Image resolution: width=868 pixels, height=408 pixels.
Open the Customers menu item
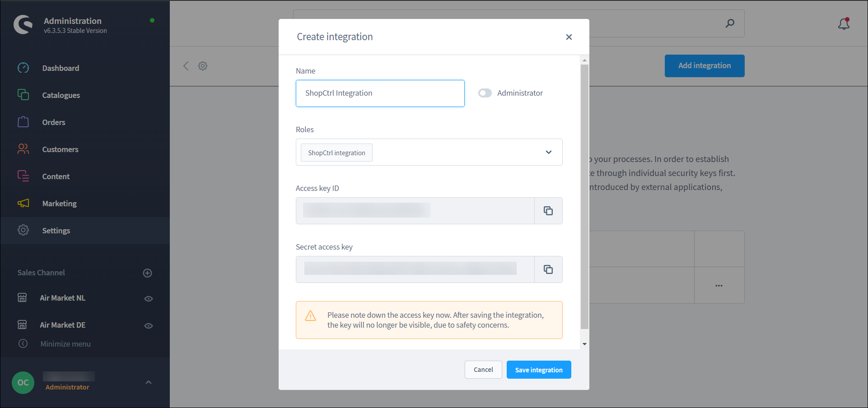point(85,149)
